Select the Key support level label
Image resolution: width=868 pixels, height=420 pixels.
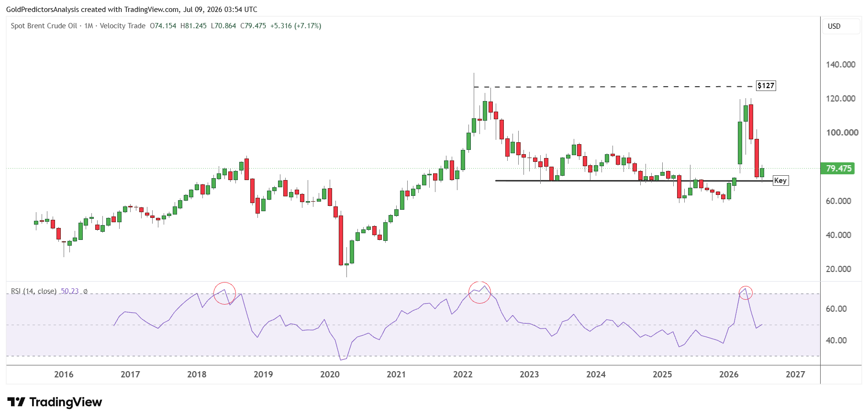[780, 181]
